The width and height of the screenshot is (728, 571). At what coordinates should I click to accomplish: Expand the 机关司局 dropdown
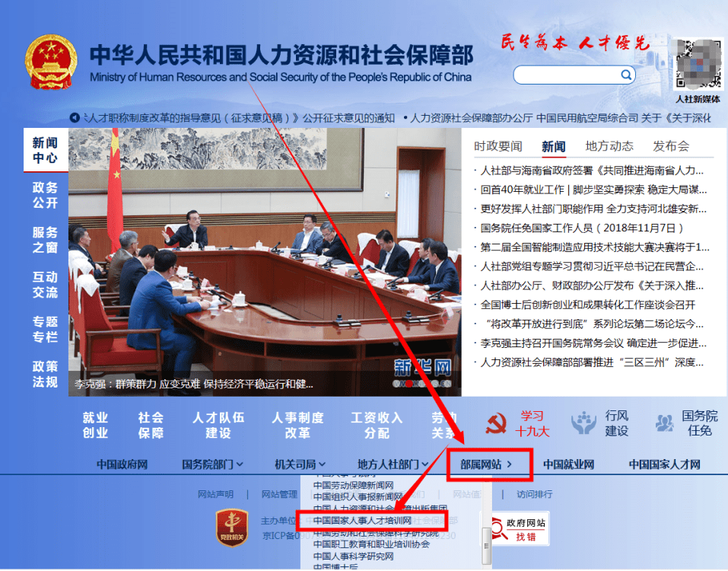click(x=300, y=464)
